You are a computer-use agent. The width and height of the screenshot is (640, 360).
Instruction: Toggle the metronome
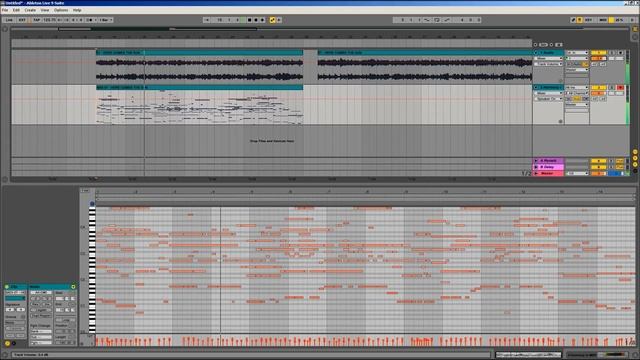pos(89,20)
